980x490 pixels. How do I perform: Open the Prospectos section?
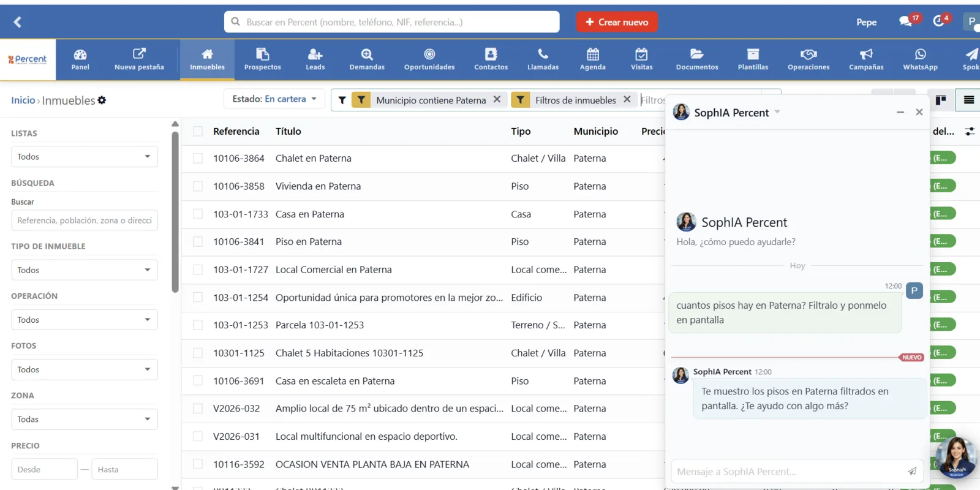(263, 59)
